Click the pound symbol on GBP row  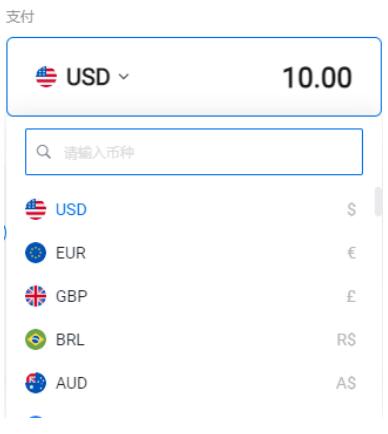pyautogui.click(x=351, y=296)
